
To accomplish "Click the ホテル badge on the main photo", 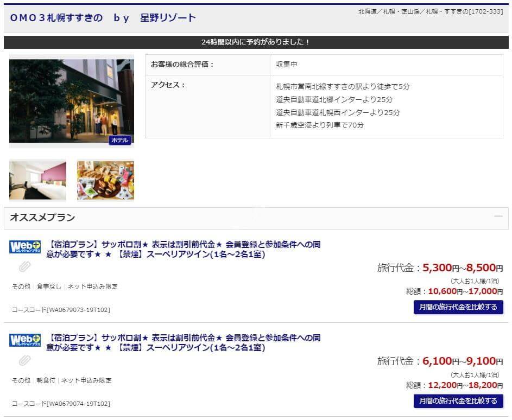I will [120, 140].
